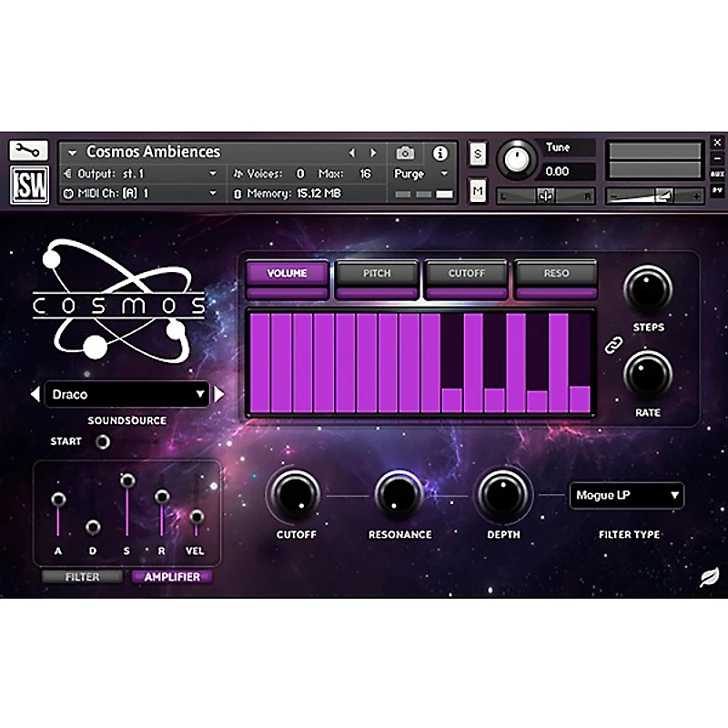Click the Cosmos Ambiences instrument name
Viewport: 728px width, 728px height.
pyautogui.click(x=153, y=152)
